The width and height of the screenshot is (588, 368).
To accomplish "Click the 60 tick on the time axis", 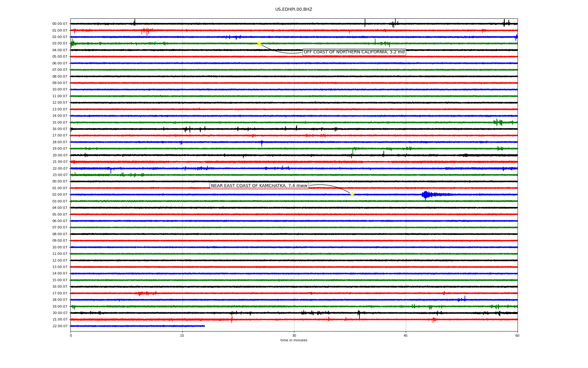I will pos(517,335).
